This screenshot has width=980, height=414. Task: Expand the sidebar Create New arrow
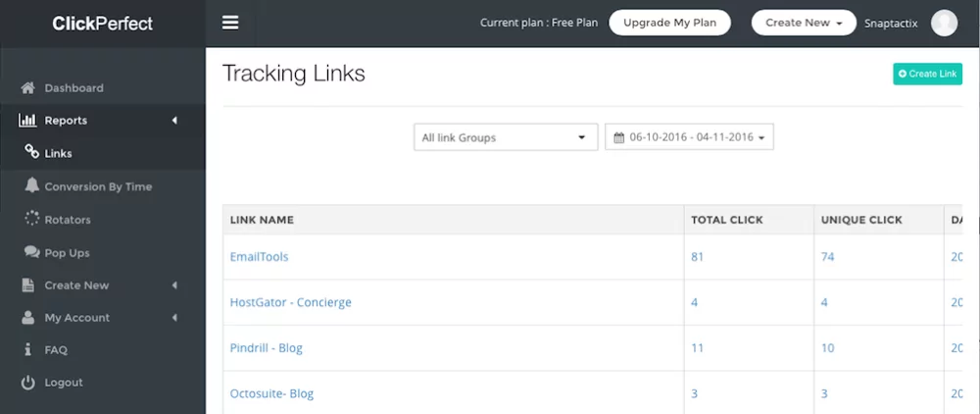[174, 285]
